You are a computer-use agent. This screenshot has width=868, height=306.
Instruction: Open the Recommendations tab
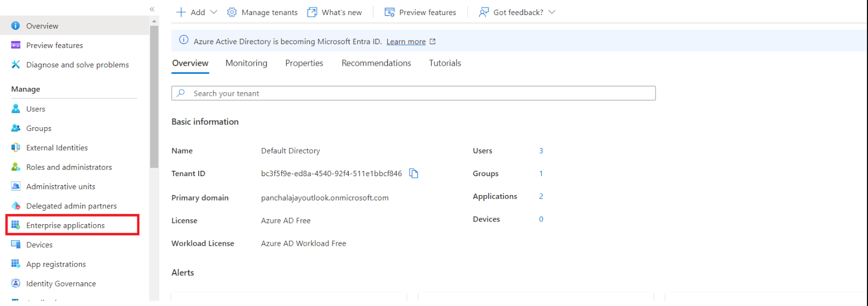(376, 63)
